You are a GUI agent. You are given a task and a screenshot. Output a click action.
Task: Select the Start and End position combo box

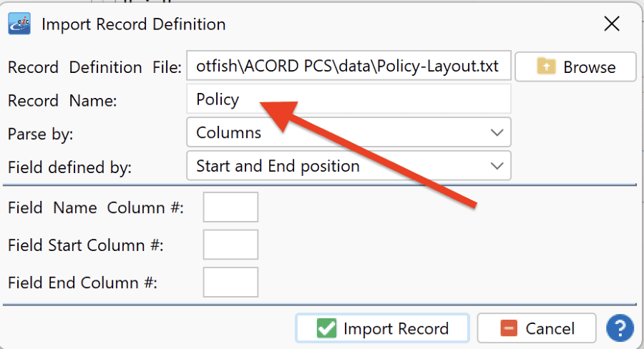pyautogui.click(x=348, y=165)
